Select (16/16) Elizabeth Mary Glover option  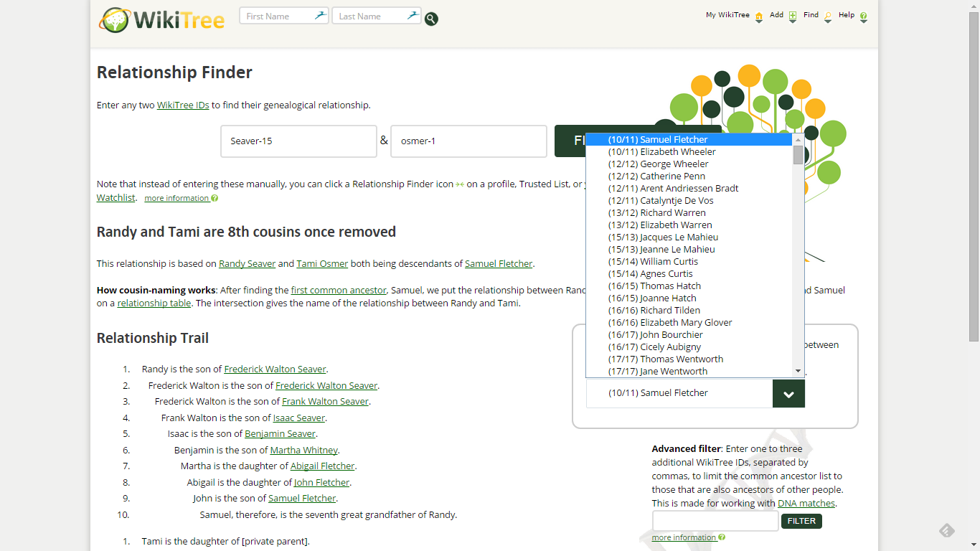(689, 322)
